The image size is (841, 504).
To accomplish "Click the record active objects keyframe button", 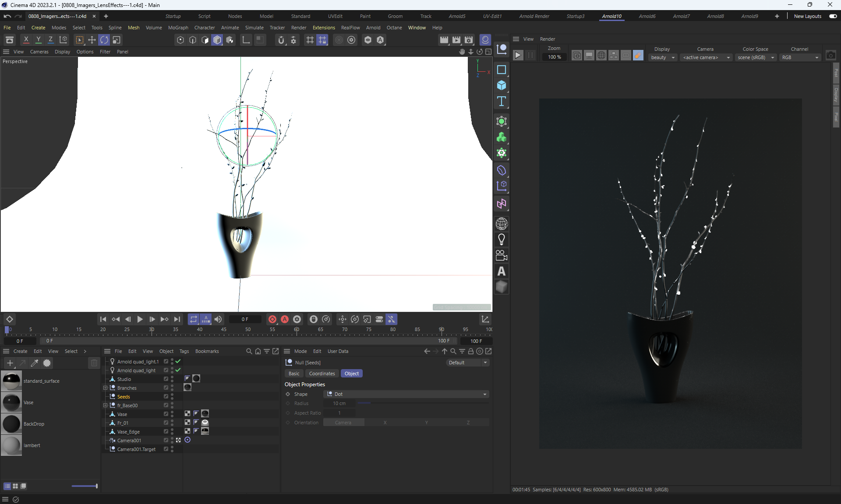I will click(x=272, y=319).
